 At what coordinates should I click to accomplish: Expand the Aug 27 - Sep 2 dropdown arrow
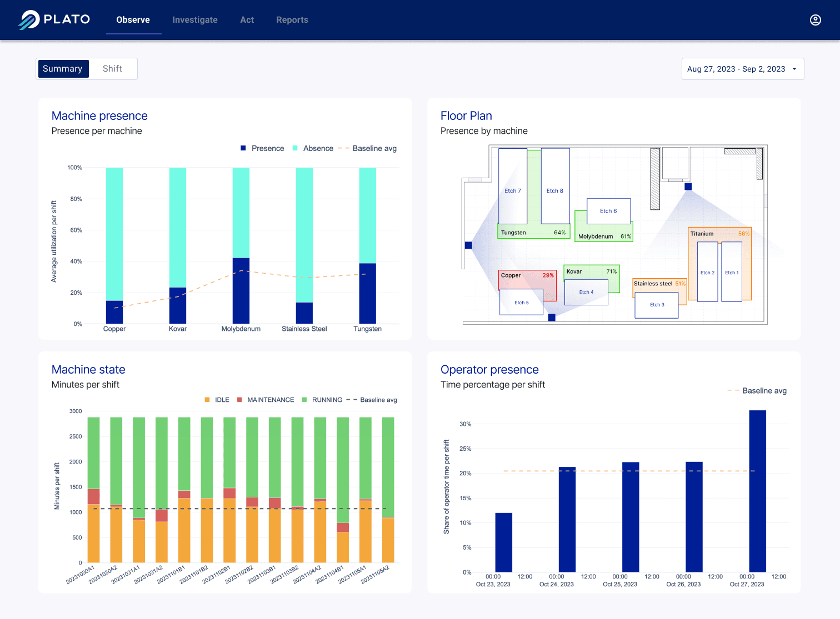point(796,69)
